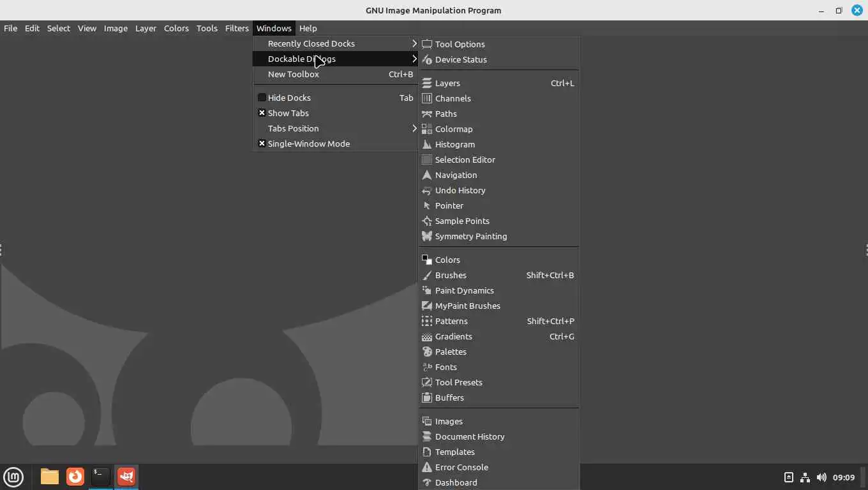Viewport: 868px width, 490px height.
Task: Toggle the Hide Docks checkbox
Action: point(262,98)
